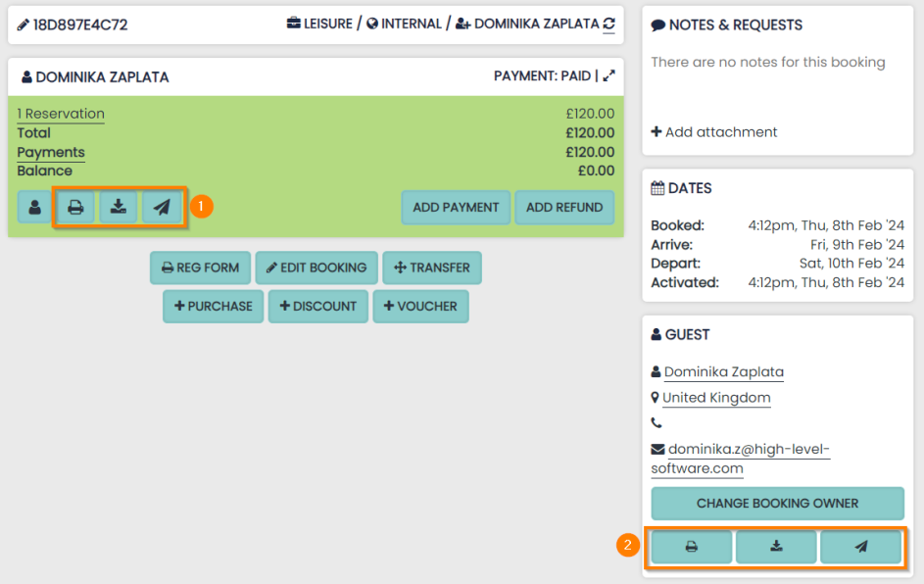The height and width of the screenshot is (584, 924).
Task: Send the invoice via paper plane in green panel
Action: click(162, 208)
